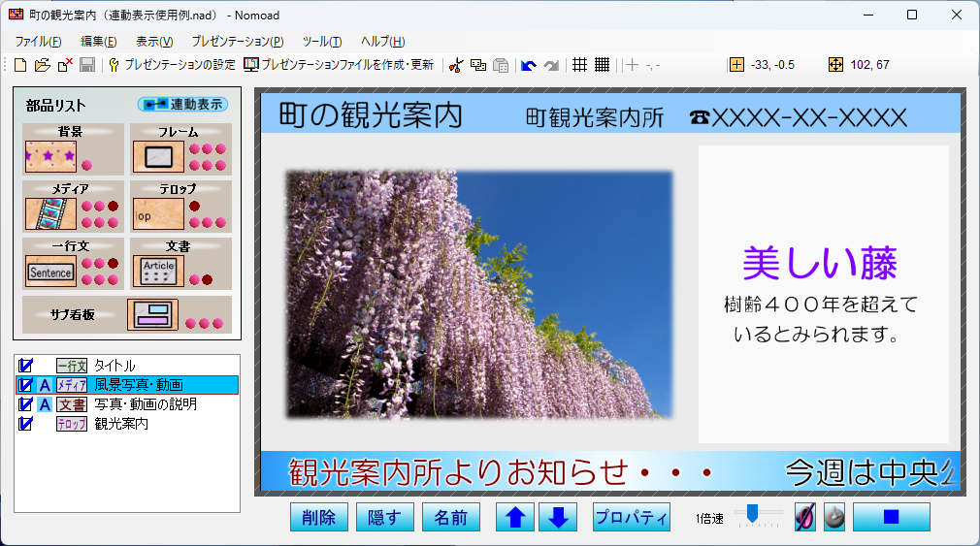Click the yellow position icon beside -33, -0.5
The height and width of the screenshot is (546, 980).
[x=736, y=64]
